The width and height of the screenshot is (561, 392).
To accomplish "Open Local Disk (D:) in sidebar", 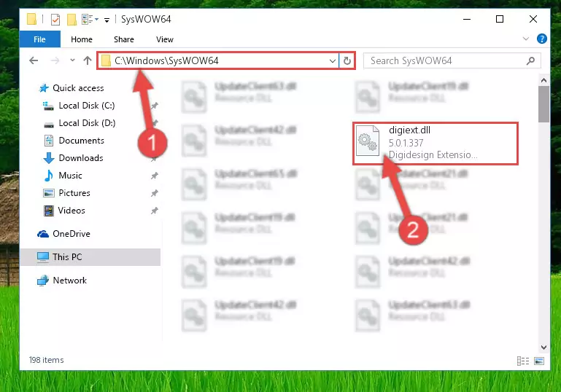I will pyautogui.click(x=87, y=123).
